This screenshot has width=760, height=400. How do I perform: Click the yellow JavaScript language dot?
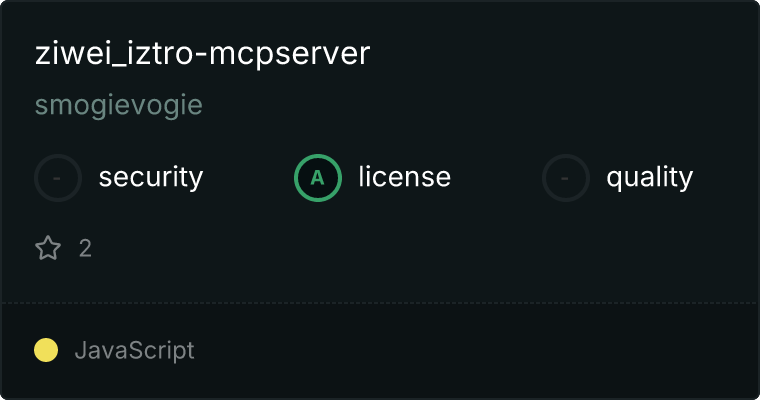pos(46,350)
